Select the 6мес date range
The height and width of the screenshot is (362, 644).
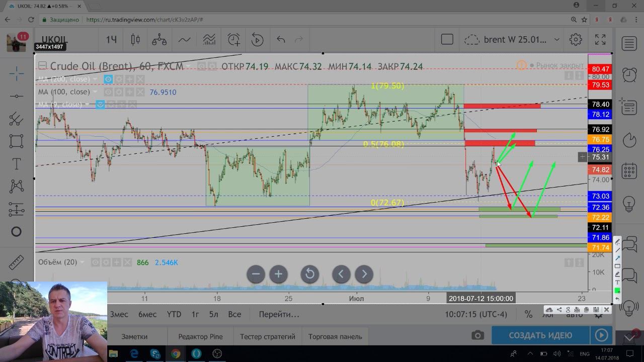click(x=147, y=314)
